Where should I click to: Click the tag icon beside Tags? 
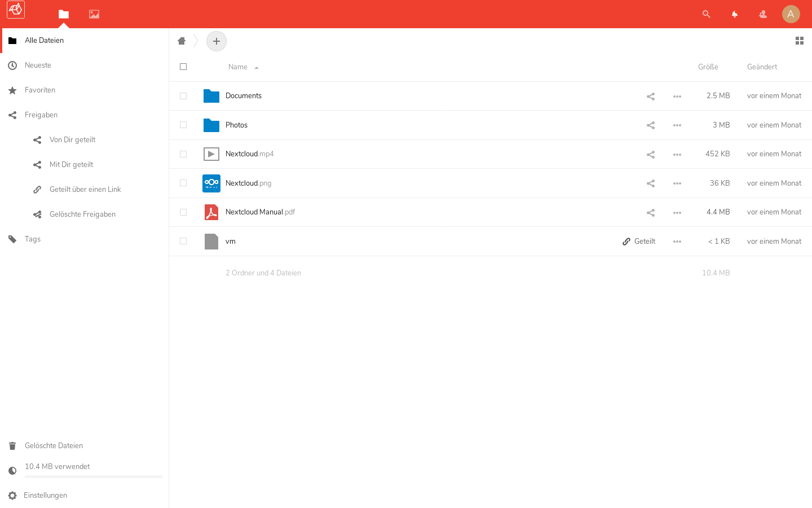pos(12,239)
